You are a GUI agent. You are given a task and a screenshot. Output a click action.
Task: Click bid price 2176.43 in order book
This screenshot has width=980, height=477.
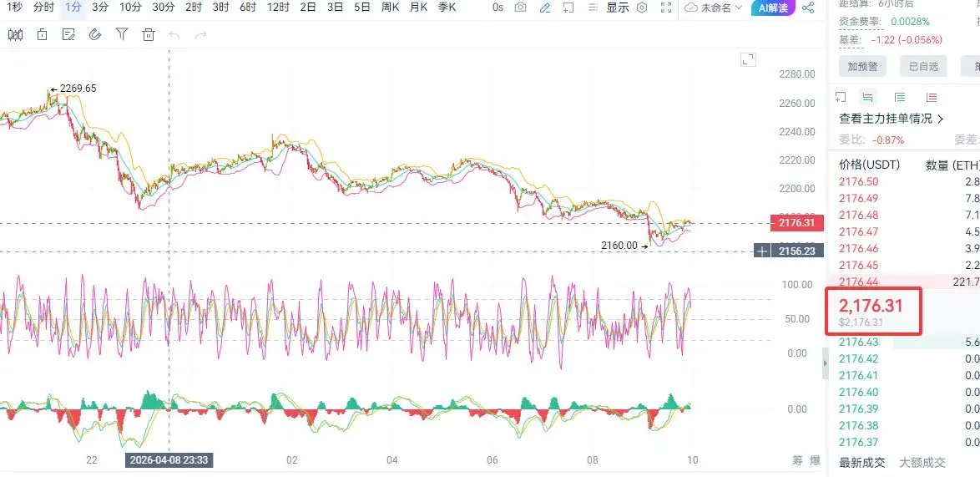(x=859, y=342)
